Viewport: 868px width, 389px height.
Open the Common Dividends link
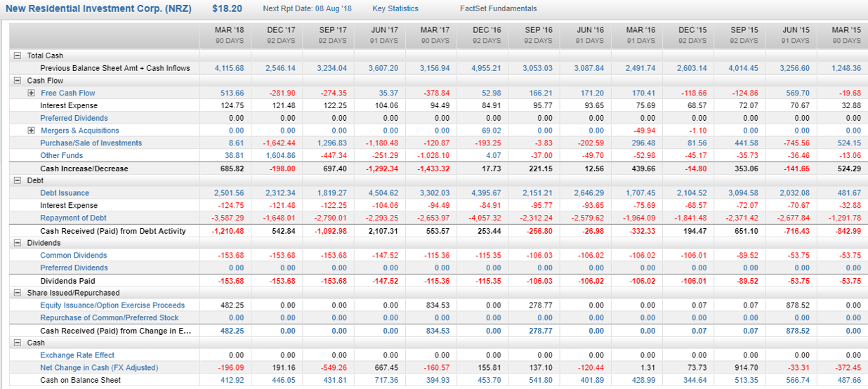(73, 256)
